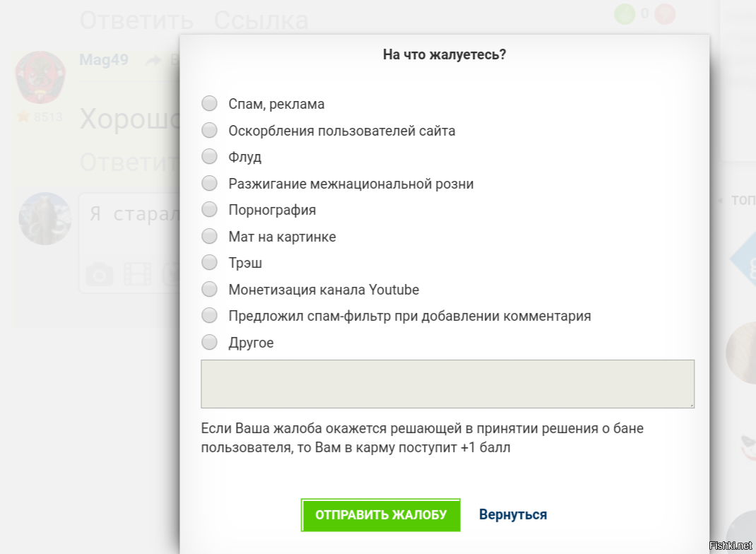
Task: Select the "Флуд" radio button
Action: coord(209,156)
